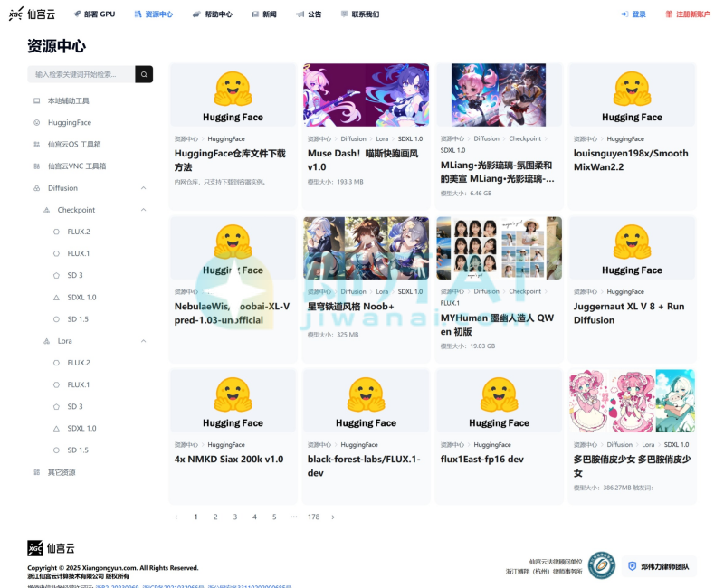Go to pagination page 2
This screenshot has width=724, height=588.
tap(215, 517)
